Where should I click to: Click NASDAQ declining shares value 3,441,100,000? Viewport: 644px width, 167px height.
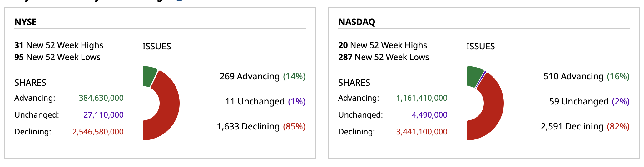(422, 132)
